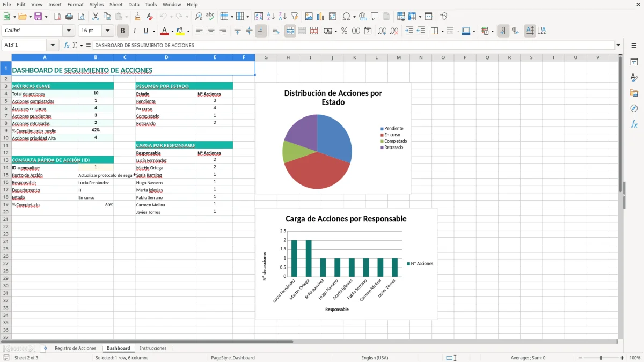Screen dimensions: 644x362
Task: Open the Function Wizard next to the Name Box
Action: (x=67, y=46)
